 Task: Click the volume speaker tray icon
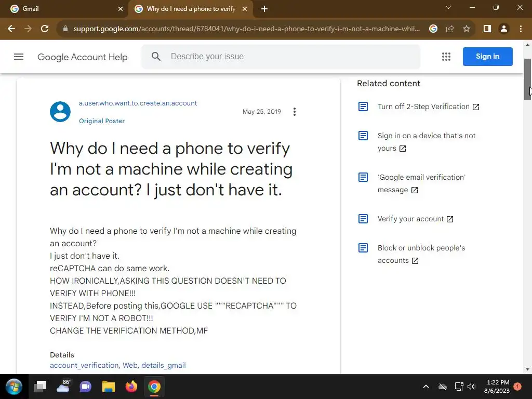click(471, 387)
